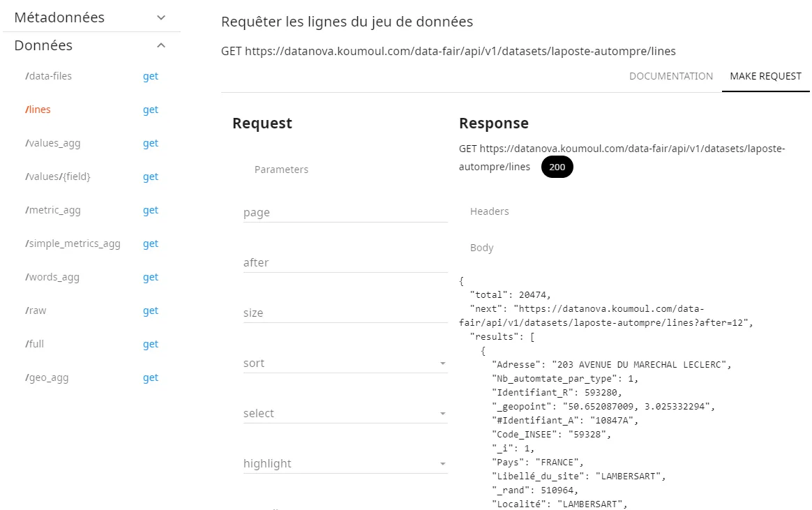Click the "_rand": 510964 line
Viewport: 812px width, 510px height.
click(534, 490)
